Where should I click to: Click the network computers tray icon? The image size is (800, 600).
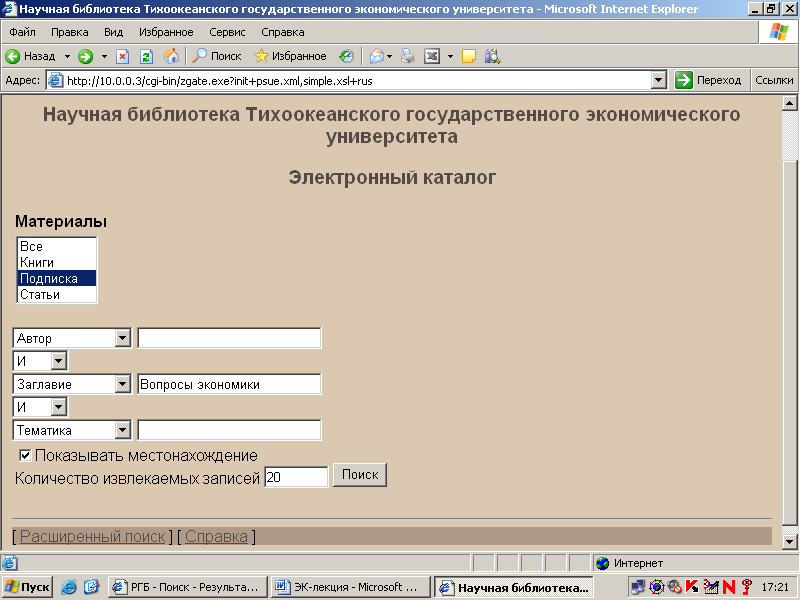(638, 587)
